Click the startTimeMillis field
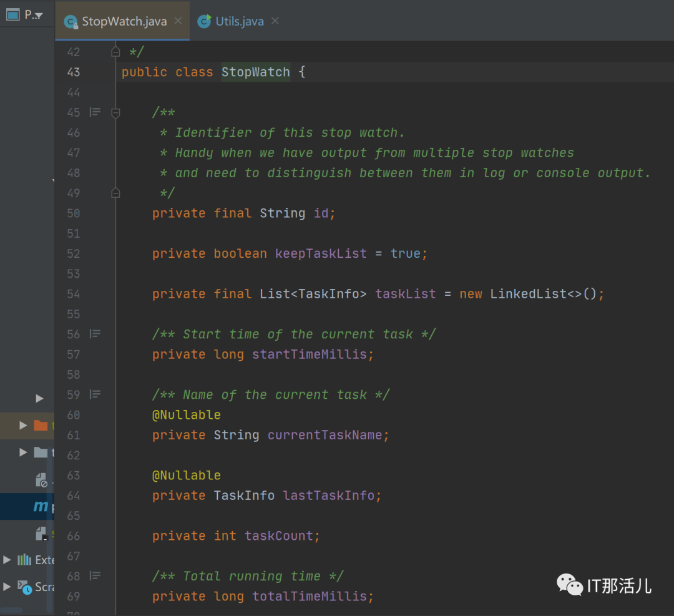 pos(310,354)
